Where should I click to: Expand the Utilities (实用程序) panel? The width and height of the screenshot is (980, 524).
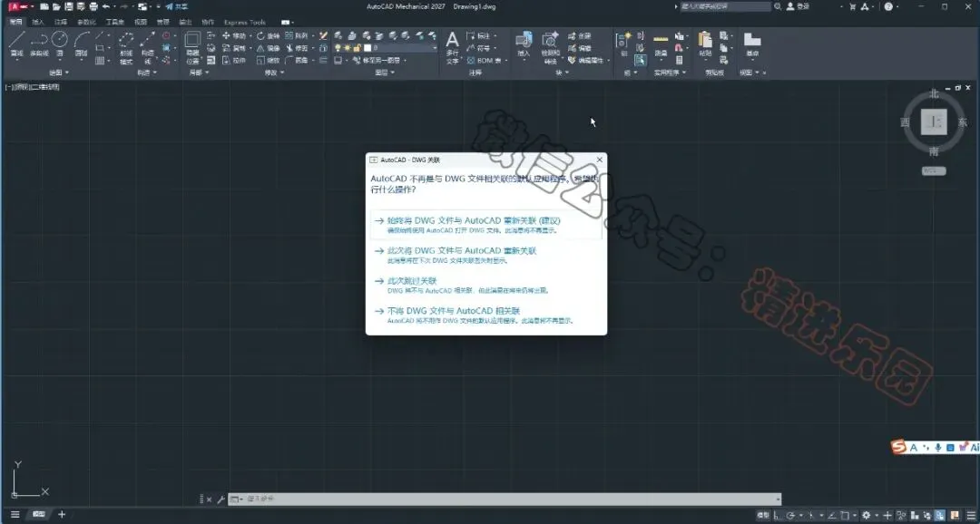(x=670, y=73)
